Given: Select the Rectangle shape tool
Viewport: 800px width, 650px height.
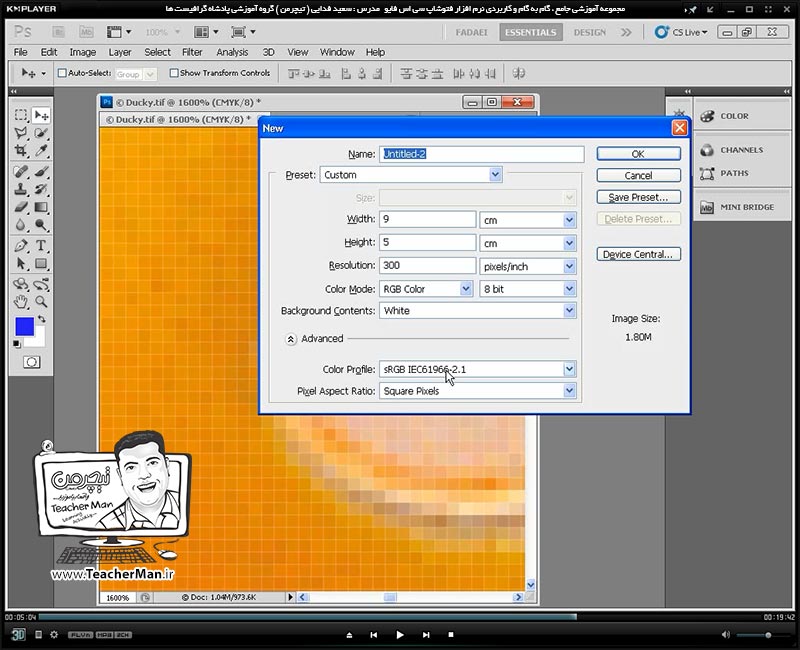Looking at the screenshot, I should (x=41, y=263).
